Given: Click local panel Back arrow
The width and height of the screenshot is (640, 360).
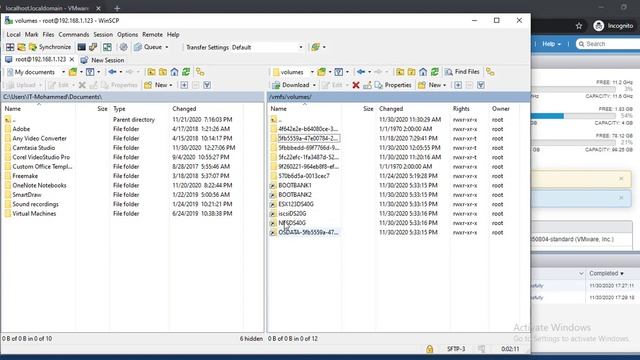Looking at the screenshot, I should tap(112, 72).
